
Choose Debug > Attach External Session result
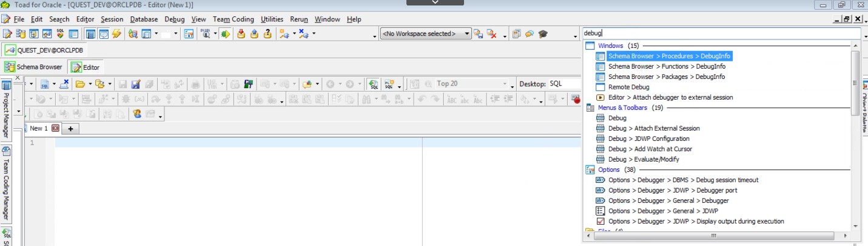[654, 128]
